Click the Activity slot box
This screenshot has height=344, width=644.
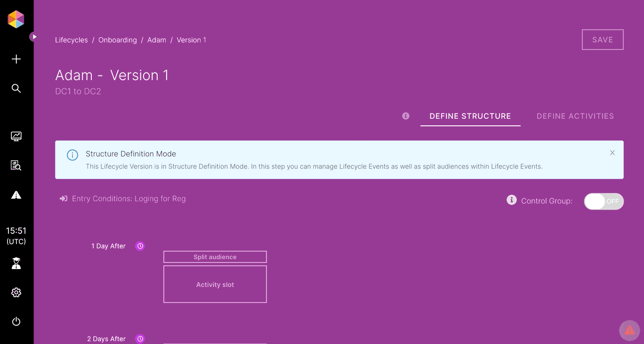215,285
